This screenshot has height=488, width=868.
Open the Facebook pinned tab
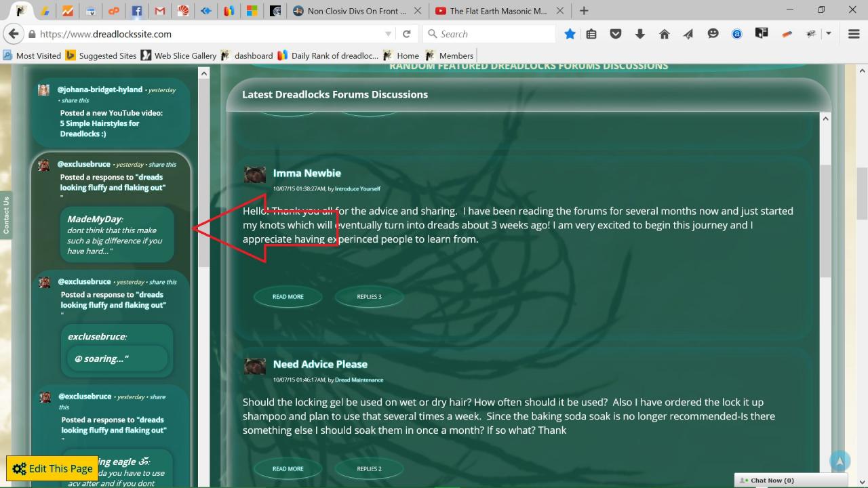click(136, 11)
